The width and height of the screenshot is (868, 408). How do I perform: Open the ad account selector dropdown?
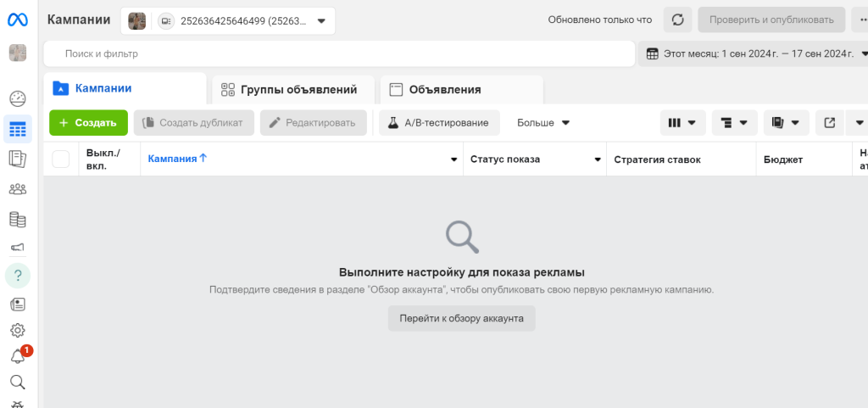coord(228,21)
